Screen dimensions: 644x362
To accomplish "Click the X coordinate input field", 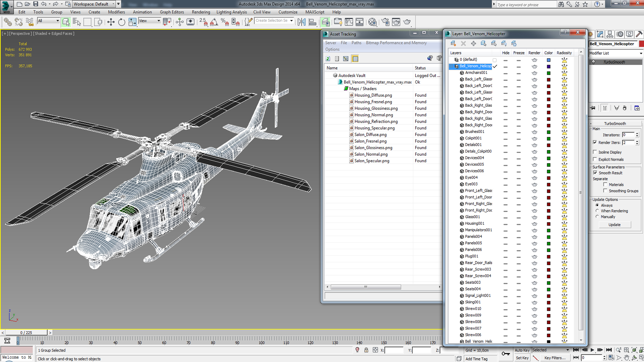I will 394,350.
